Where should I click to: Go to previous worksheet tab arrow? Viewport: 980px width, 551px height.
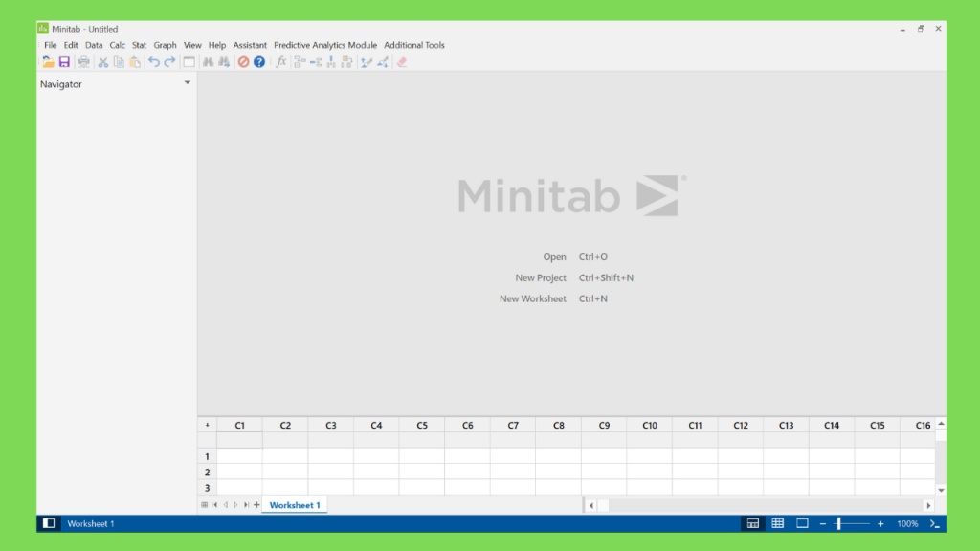click(x=226, y=505)
